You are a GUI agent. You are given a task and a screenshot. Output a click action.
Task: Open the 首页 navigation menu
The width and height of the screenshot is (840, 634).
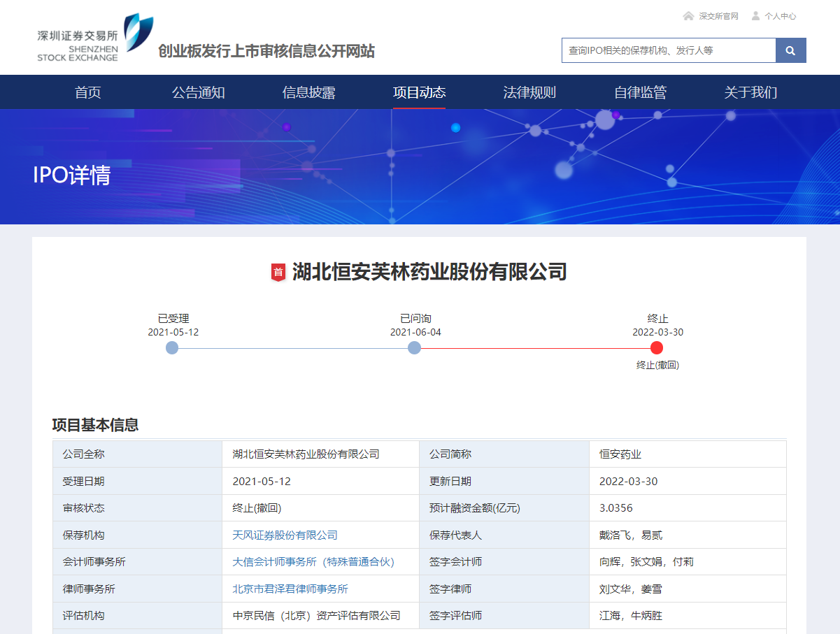coord(88,92)
